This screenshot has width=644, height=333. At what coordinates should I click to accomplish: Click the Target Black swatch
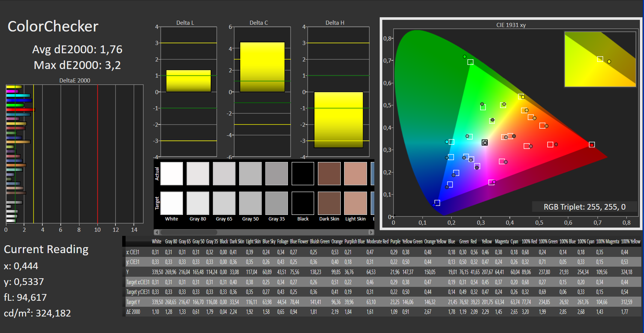[x=303, y=203]
